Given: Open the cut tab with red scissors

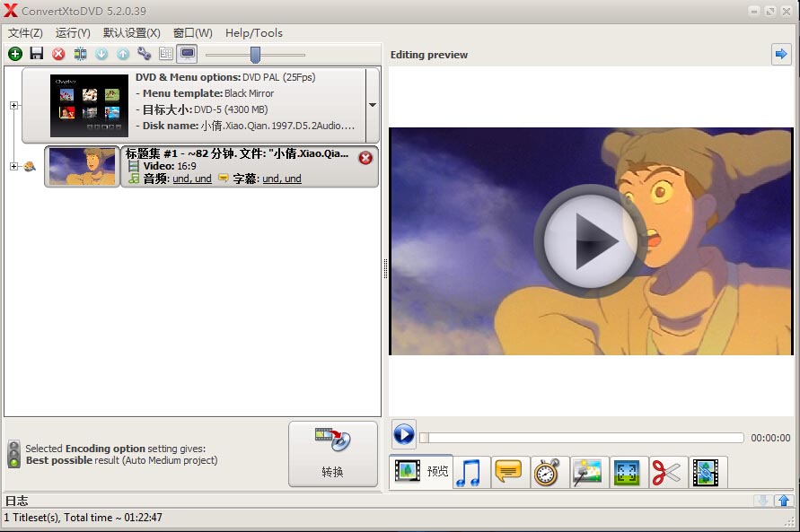Looking at the screenshot, I should [667, 473].
